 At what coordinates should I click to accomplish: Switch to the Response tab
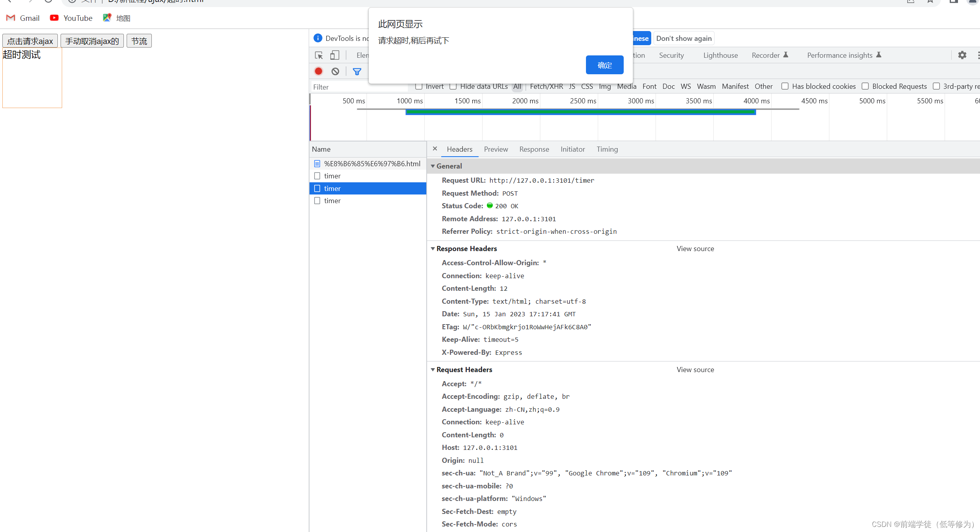[534, 149]
